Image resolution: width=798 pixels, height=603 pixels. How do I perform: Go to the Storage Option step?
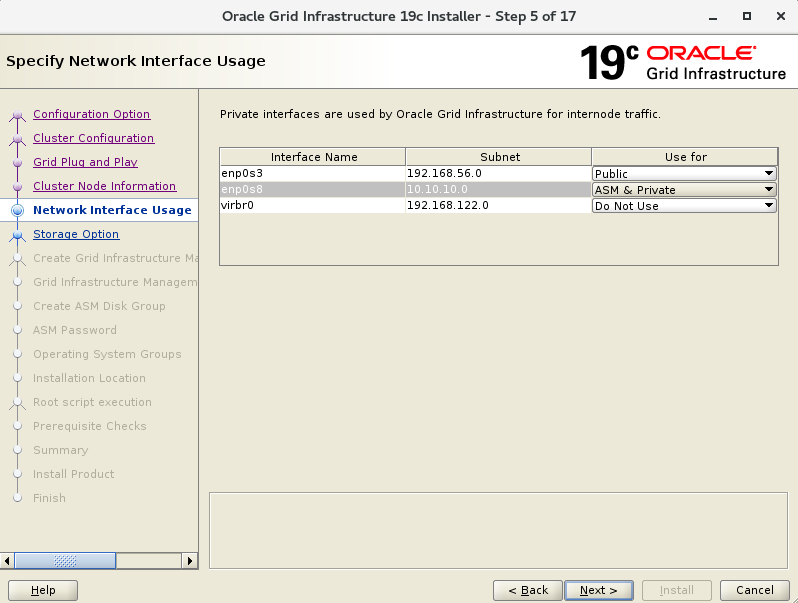pyautogui.click(x=76, y=234)
